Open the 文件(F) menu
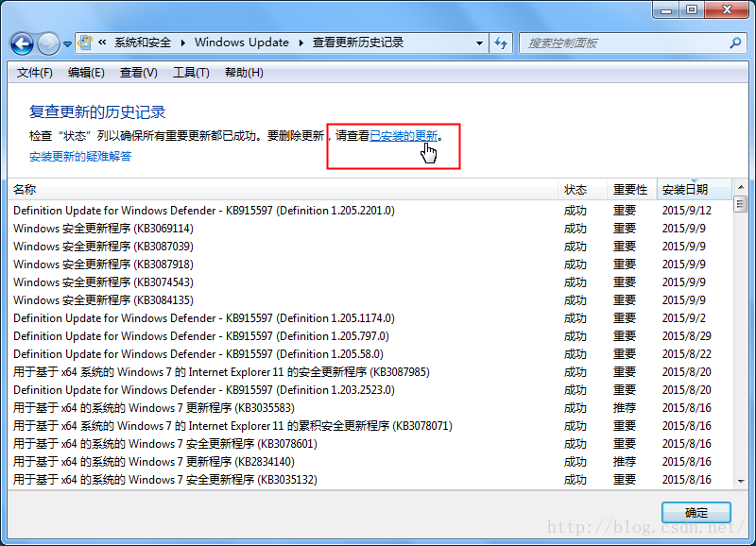Image resolution: width=756 pixels, height=546 pixels. click(35, 73)
